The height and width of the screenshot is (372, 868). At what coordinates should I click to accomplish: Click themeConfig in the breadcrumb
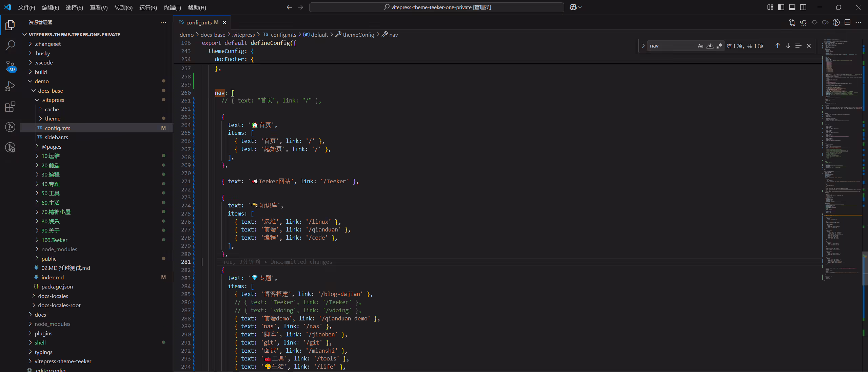click(358, 35)
